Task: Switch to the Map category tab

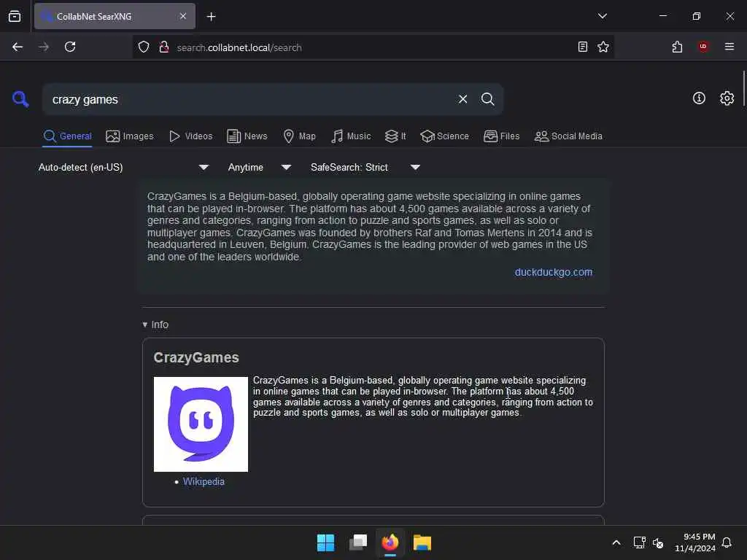Action: click(x=299, y=136)
